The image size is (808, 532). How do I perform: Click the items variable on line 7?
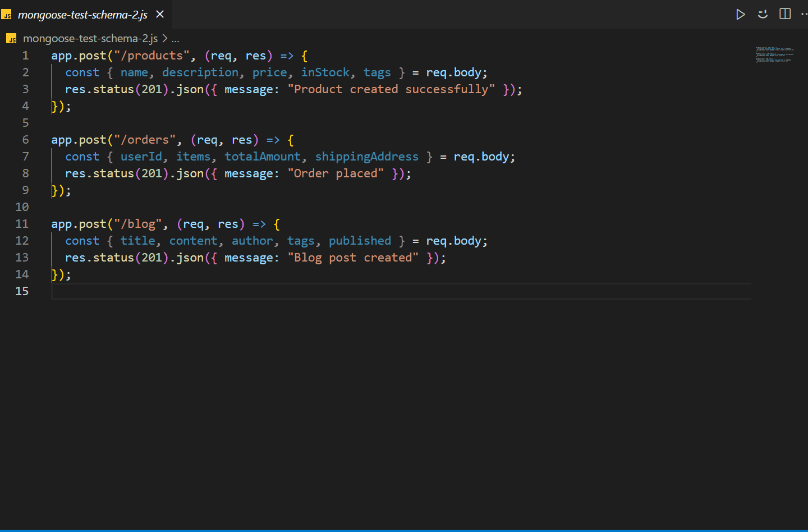point(194,157)
